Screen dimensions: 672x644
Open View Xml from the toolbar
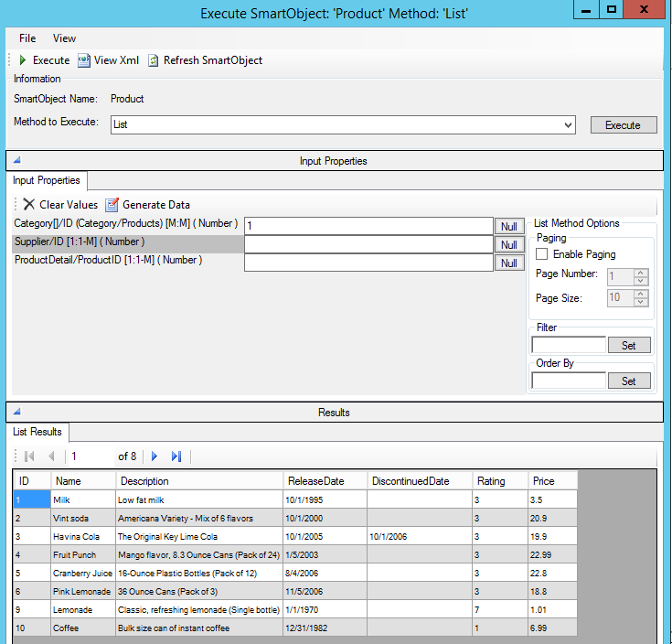tap(84, 60)
